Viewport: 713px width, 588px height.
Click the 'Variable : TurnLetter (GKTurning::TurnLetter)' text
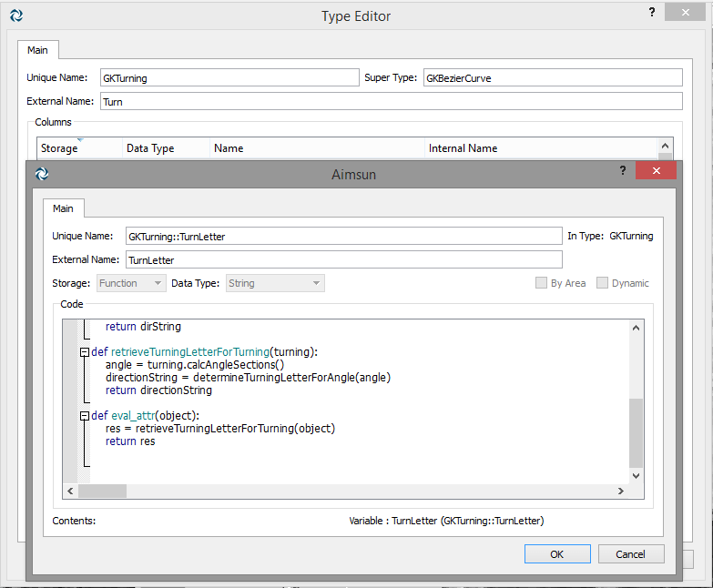tap(446, 521)
